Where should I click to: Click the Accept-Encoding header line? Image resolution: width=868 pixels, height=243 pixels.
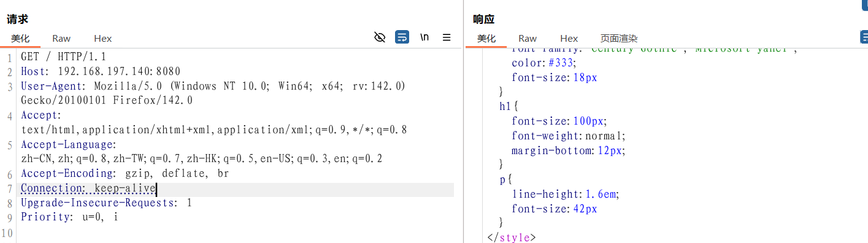click(125, 174)
